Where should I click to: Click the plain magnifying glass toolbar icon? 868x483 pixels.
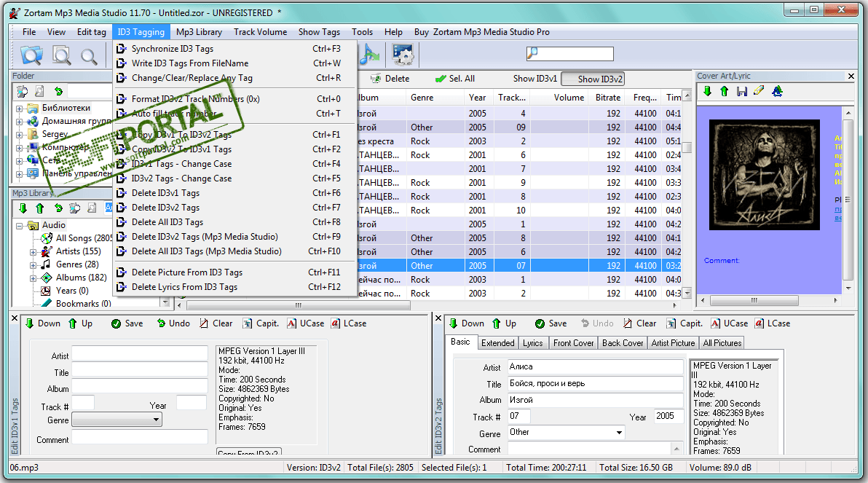[89, 56]
